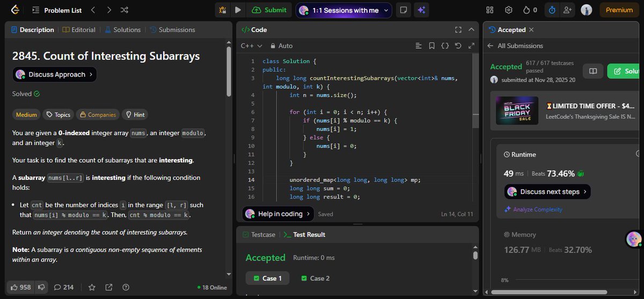644x299 pixels.
Task: Click the 18 Online indicator
Action: (x=212, y=287)
